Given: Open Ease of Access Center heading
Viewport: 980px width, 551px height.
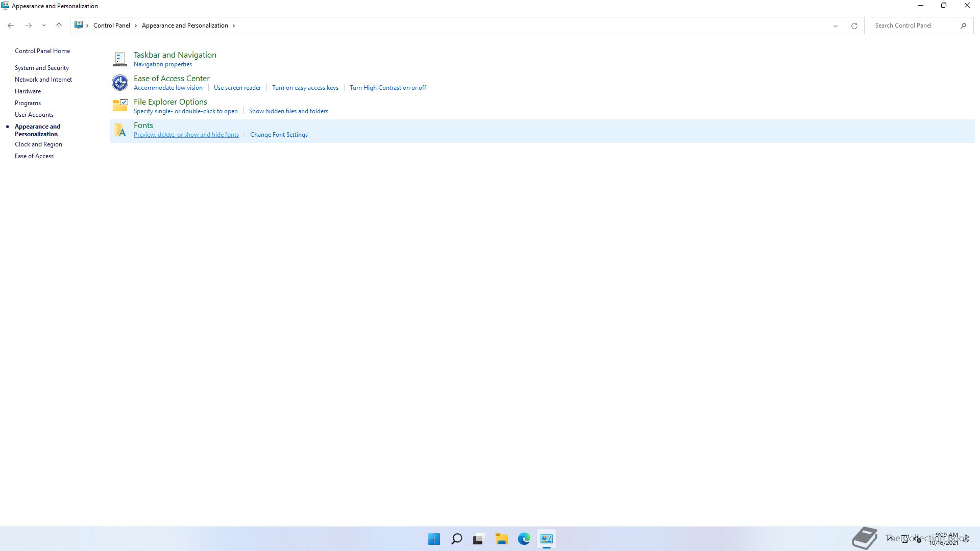Looking at the screenshot, I should pos(171,79).
